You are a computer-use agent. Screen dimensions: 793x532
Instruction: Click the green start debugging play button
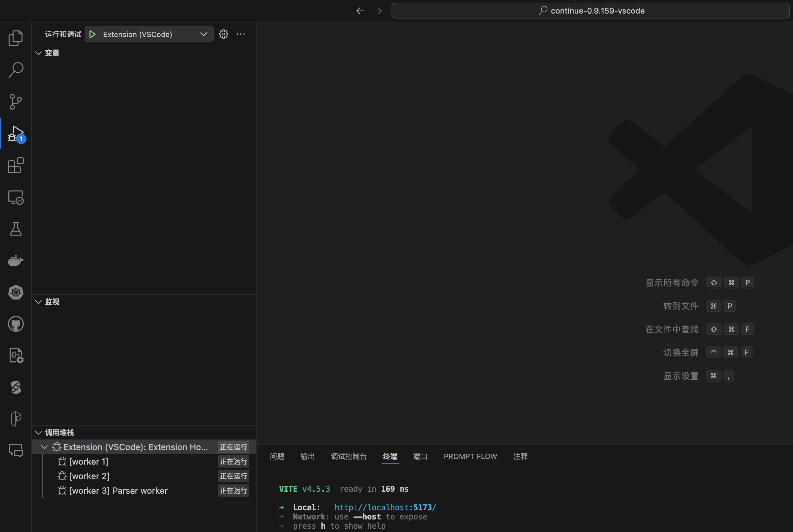[92, 34]
